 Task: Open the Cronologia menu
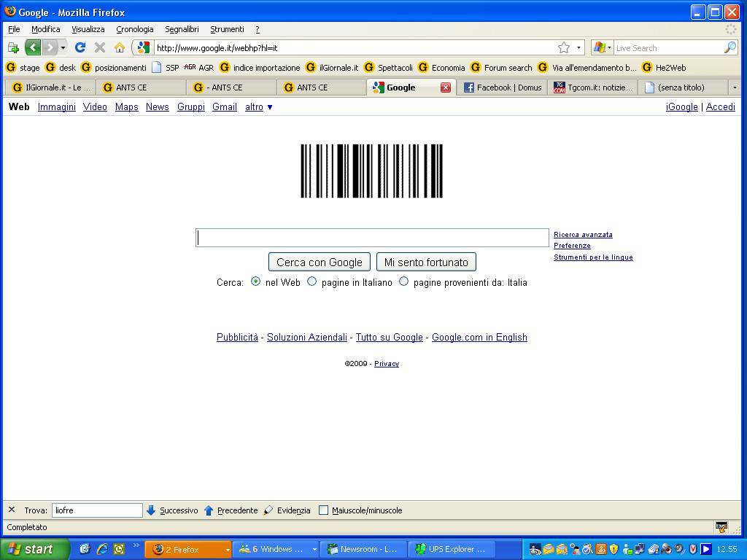[135, 29]
